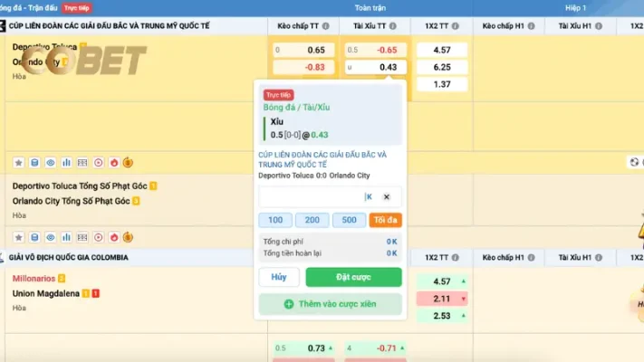Select under odds 0.43 in Tài Xỉu TT
644x362 pixels.
(x=375, y=67)
